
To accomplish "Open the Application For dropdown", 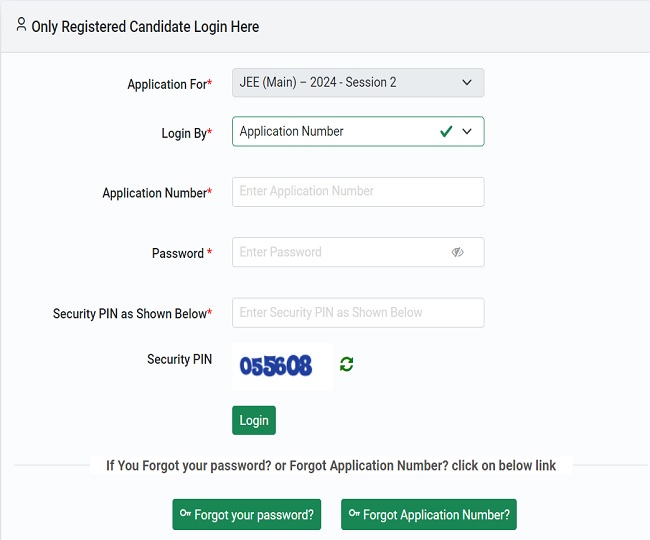I will 358,83.
